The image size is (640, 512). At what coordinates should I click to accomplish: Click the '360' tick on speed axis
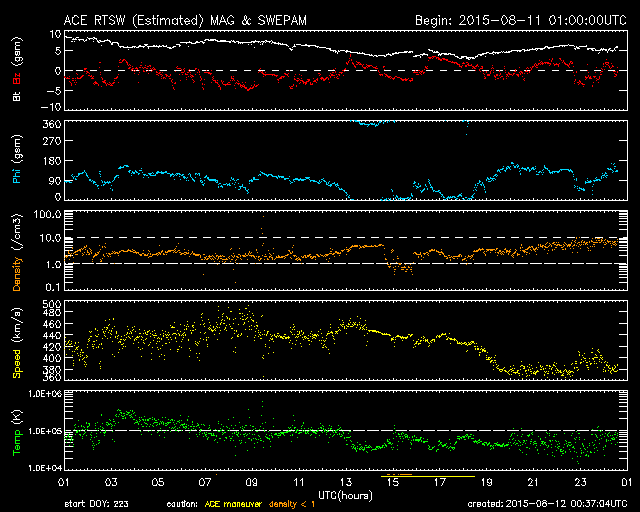point(52,376)
